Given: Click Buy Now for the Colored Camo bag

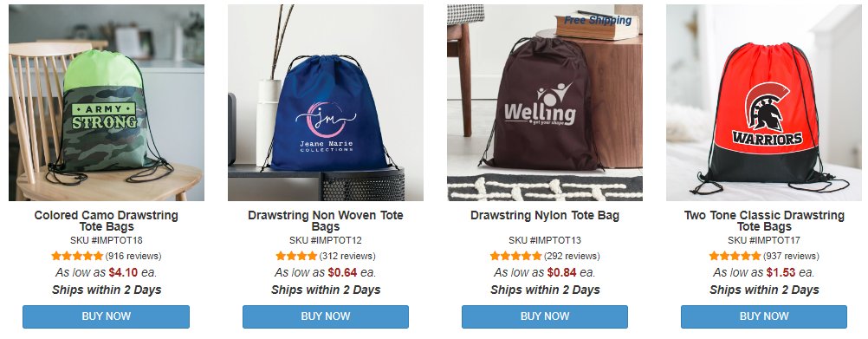Looking at the screenshot, I should pyautogui.click(x=107, y=316).
